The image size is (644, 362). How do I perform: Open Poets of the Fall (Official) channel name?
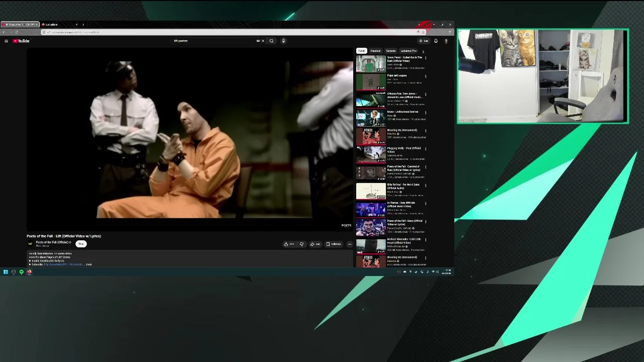pyautogui.click(x=52, y=242)
